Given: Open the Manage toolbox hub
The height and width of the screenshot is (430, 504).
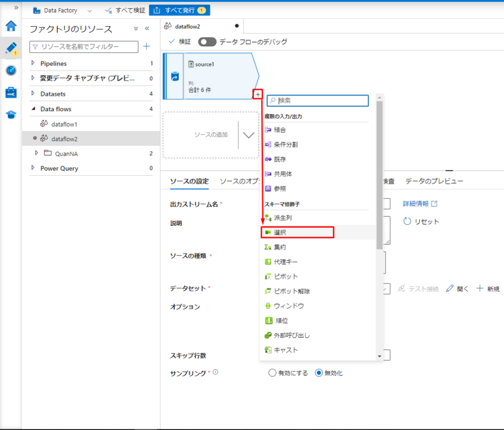Looking at the screenshot, I should (11, 92).
